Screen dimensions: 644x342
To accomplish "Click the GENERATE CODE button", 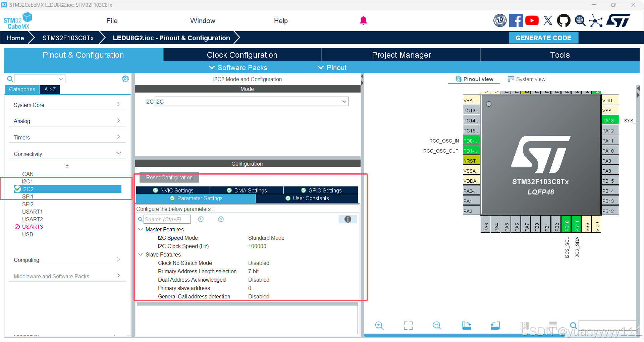I will (543, 38).
